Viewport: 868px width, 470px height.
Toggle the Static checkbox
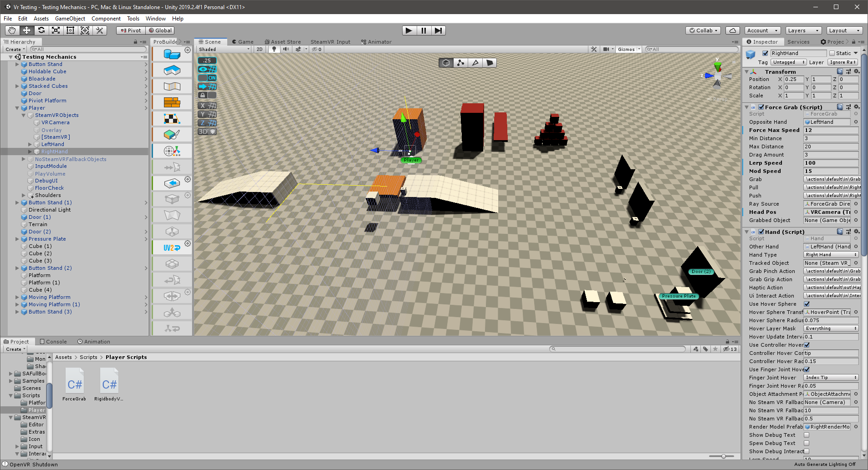(832, 53)
